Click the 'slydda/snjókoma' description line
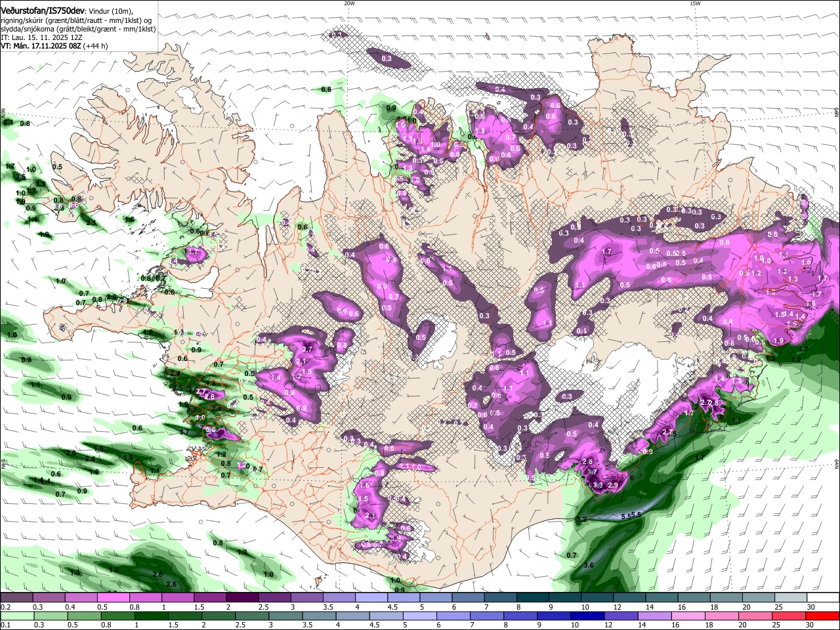 (78, 29)
